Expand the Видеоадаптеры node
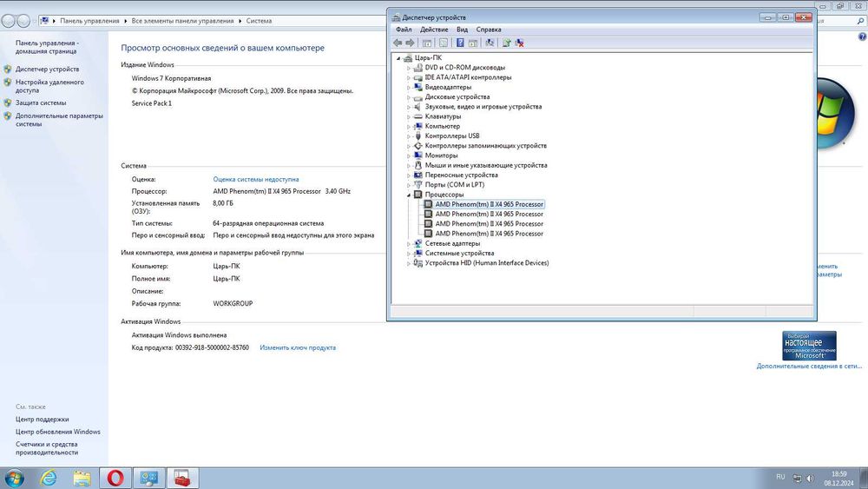Image resolution: width=868 pixels, height=489 pixels. click(x=409, y=88)
